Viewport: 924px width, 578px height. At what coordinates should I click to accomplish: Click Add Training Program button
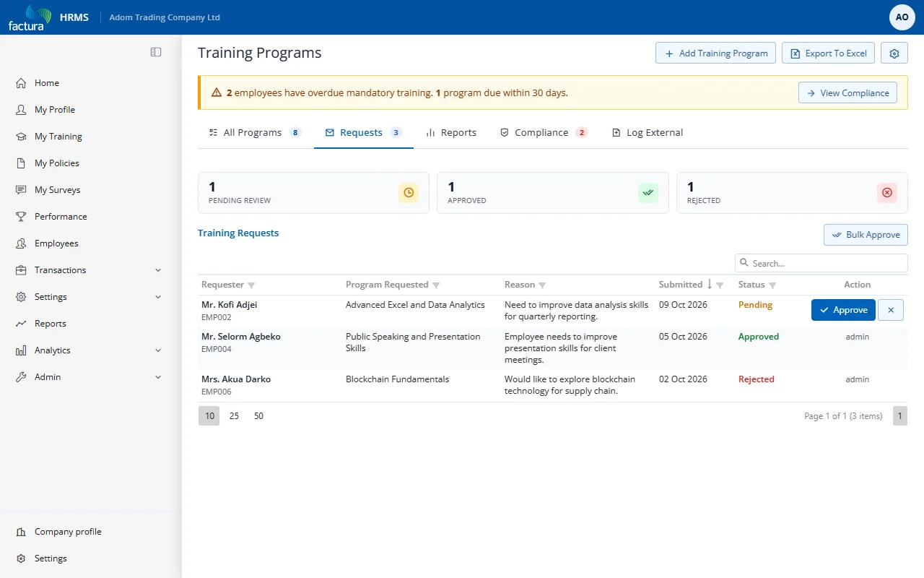click(x=715, y=53)
